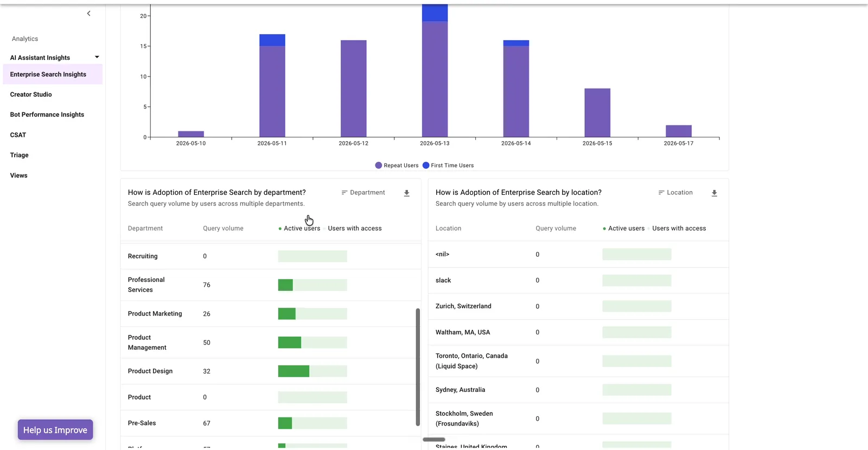
Task: Go to Creator Studio
Action: (x=31, y=94)
